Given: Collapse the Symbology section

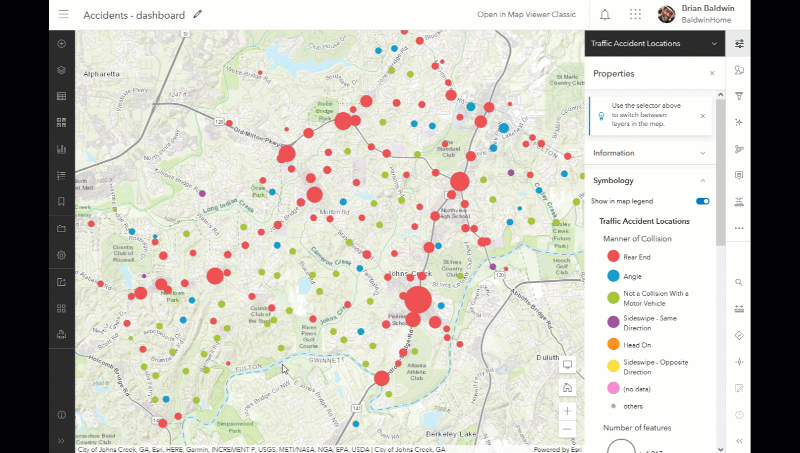Looking at the screenshot, I should 651,181.
